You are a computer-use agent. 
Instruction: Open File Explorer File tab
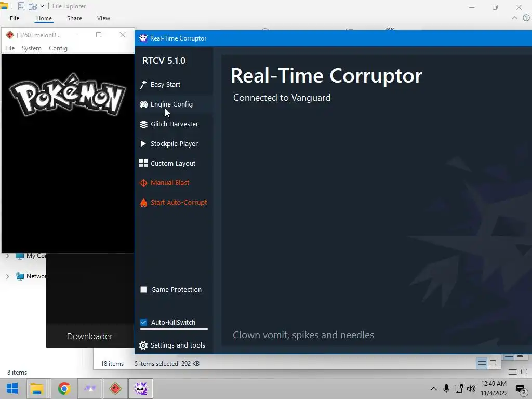click(x=15, y=18)
